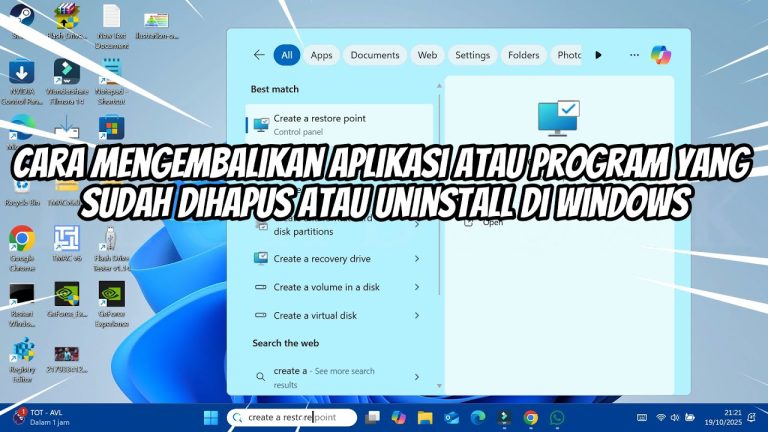Click the taskbar search box
The width and height of the screenshot is (768, 432).
[292, 417]
